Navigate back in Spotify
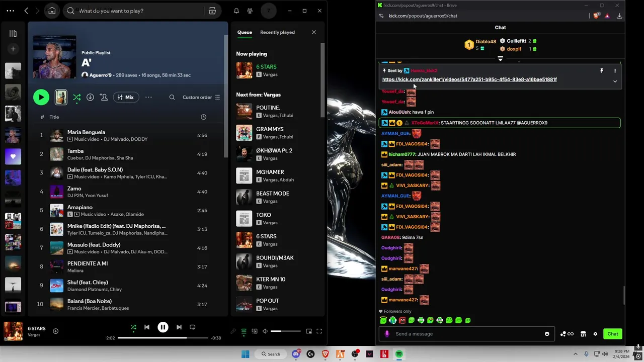 [x=26, y=11]
